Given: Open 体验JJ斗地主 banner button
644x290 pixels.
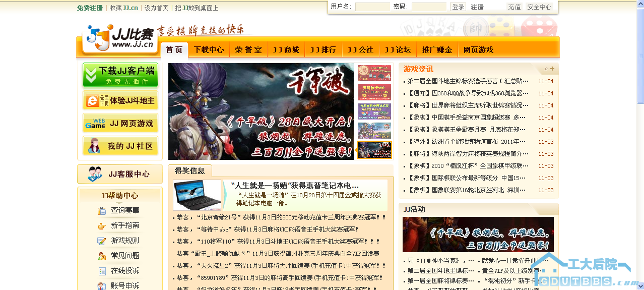Looking at the screenshot, I should point(120,100).
